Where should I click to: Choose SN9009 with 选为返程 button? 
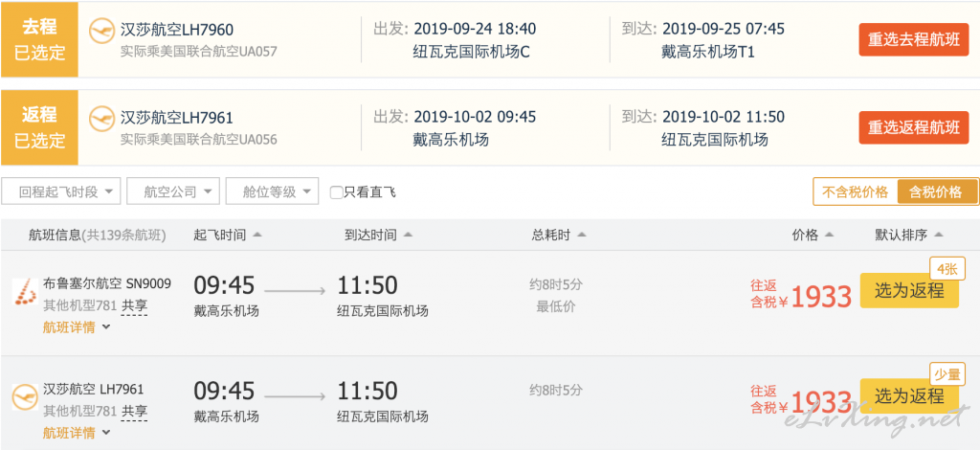click(909, 291)
